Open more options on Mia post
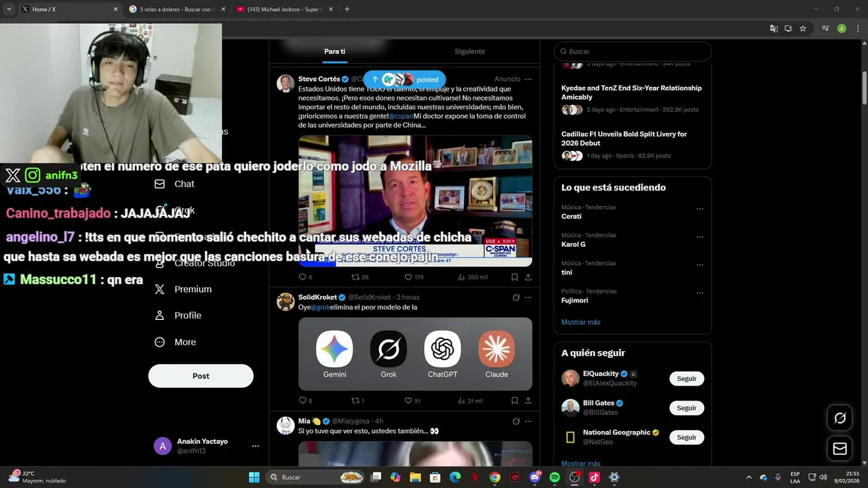 pyautogui.click(x=528, y=422)
